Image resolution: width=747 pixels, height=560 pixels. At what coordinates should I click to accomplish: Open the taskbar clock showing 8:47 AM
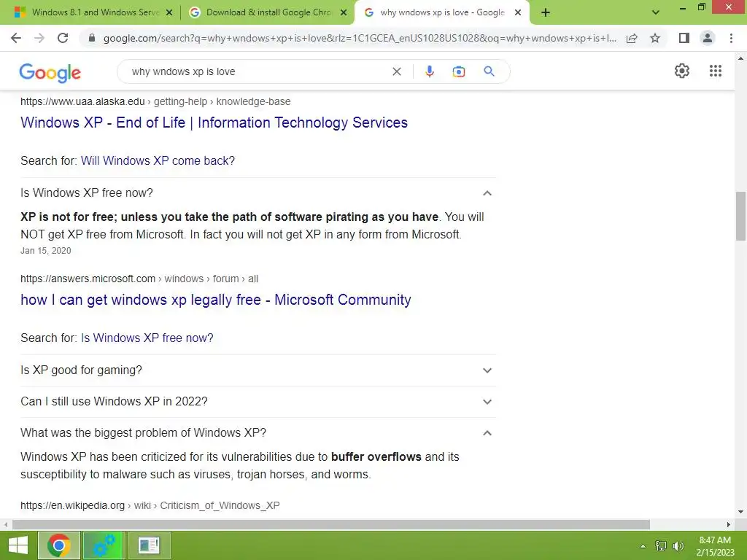click(x=715, y=546)
